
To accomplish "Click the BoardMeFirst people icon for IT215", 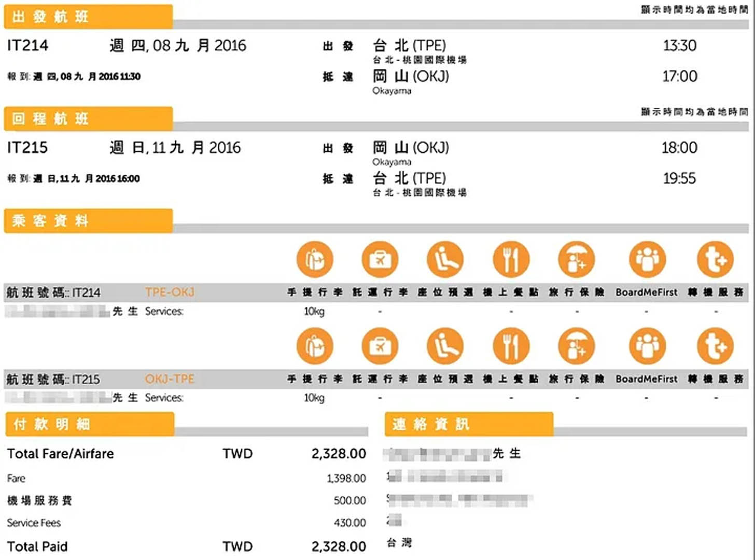I will click(x=647, y=346).
